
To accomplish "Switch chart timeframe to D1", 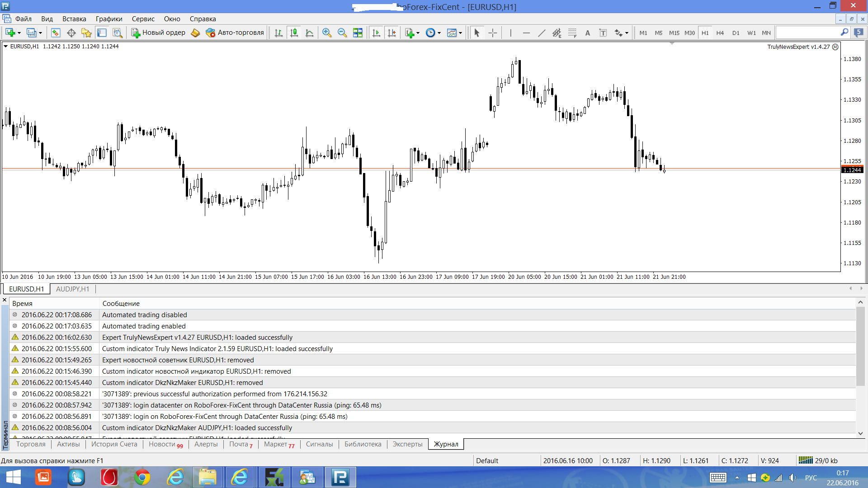I will pos(736,33).
